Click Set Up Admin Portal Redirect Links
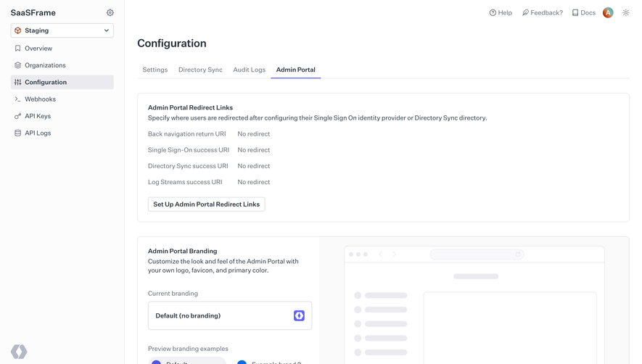 tap(206, 204)
